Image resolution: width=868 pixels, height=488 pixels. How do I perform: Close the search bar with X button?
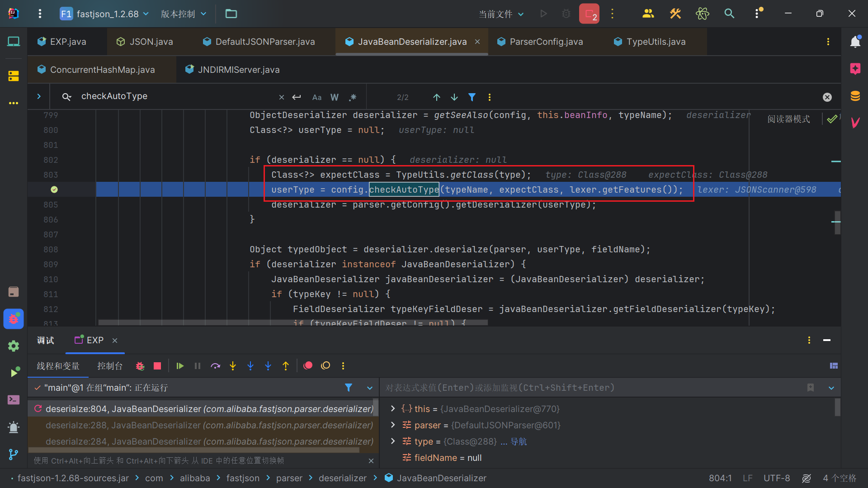(827, 97)
